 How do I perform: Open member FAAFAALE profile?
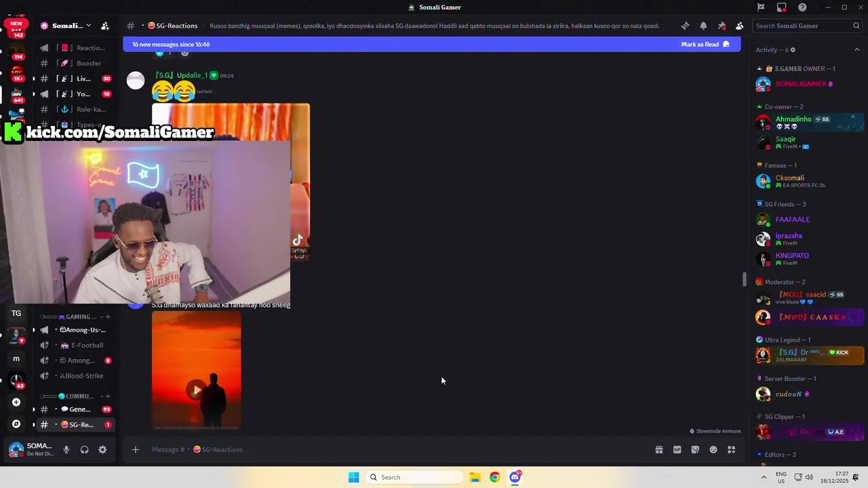(x=809, y=220)
